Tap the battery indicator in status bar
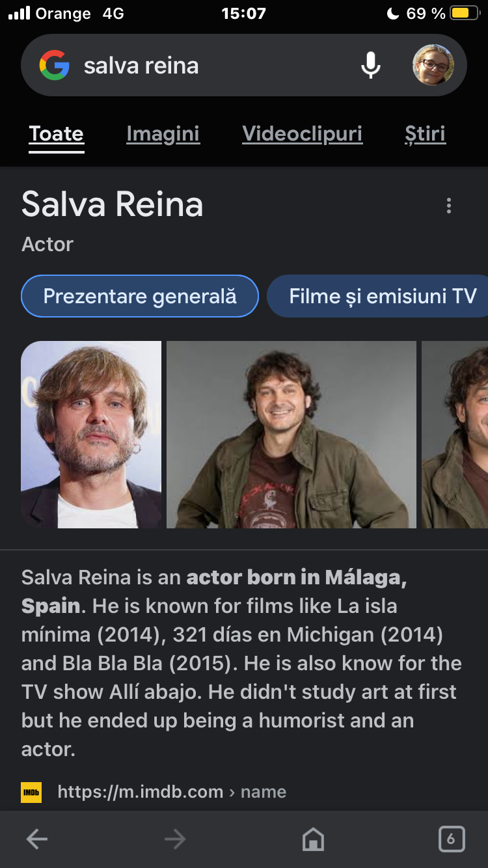488x868 pixels. [465, 14]
